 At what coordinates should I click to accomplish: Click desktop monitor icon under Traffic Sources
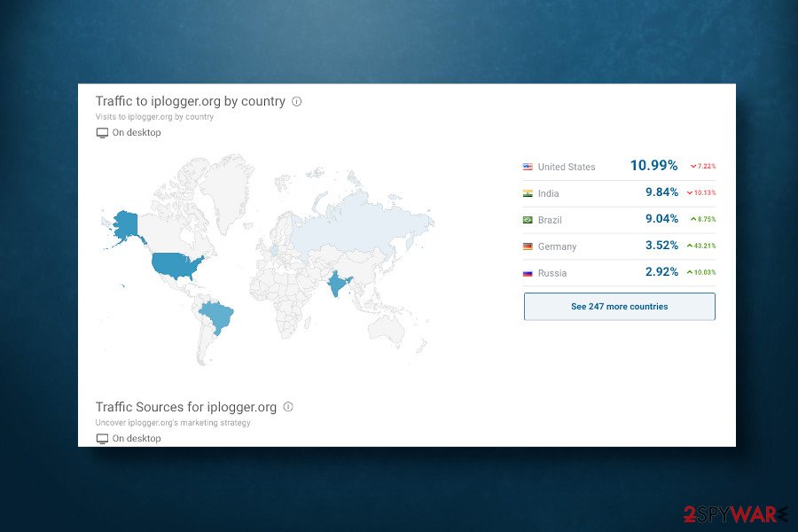(102, 439)
